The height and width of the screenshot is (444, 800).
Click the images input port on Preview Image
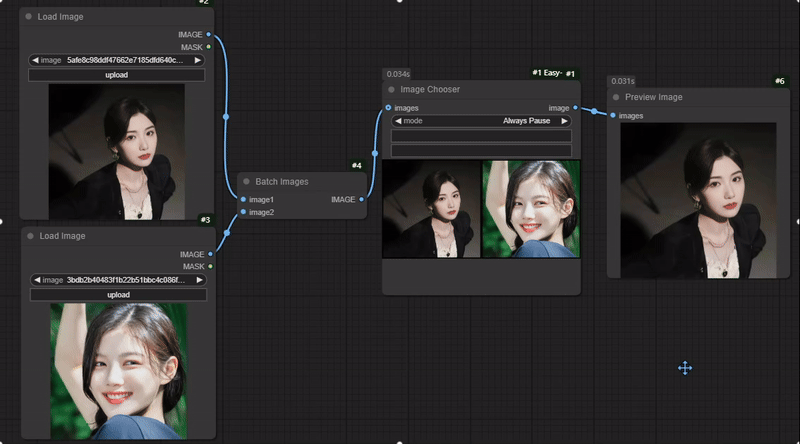(x=613, y=116)
